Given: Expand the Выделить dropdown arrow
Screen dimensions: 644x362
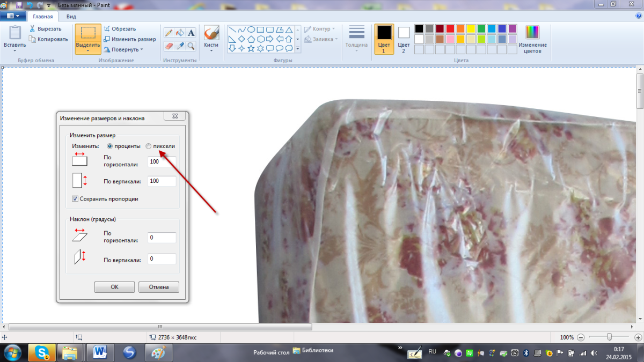Looking at the screenshot, I should click(88, 50).
